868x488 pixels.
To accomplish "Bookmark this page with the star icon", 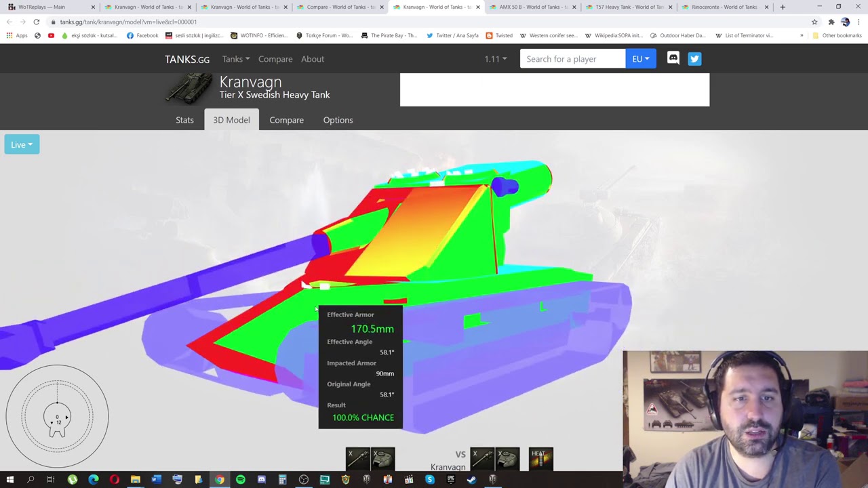I will tap(814, 22).
